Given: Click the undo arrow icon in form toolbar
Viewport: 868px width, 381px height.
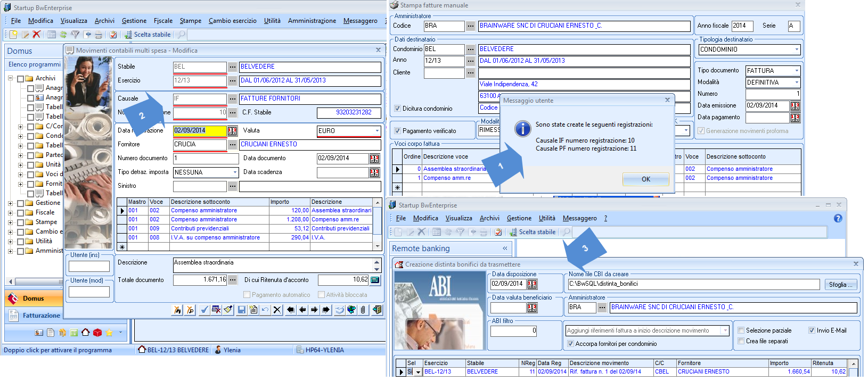Looking at the screenshot, I should pyautogui.click(x=265, y=310).
